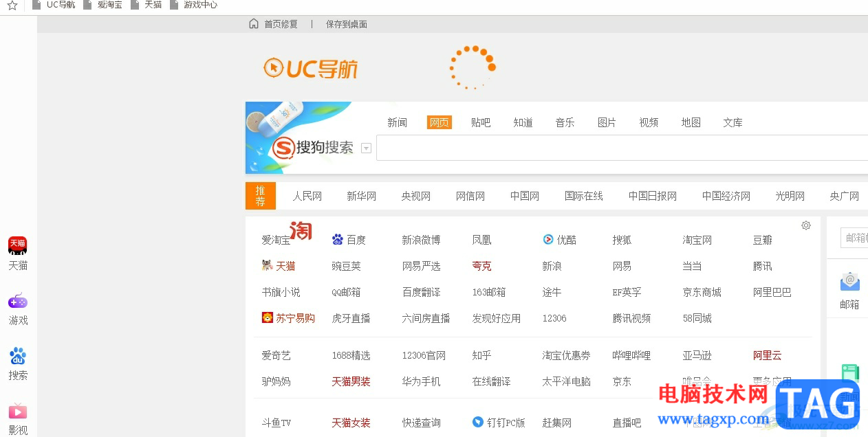The image size is (868, 437).
Task: Open the gear settings icon on links panel
Action: pos(805,225)
